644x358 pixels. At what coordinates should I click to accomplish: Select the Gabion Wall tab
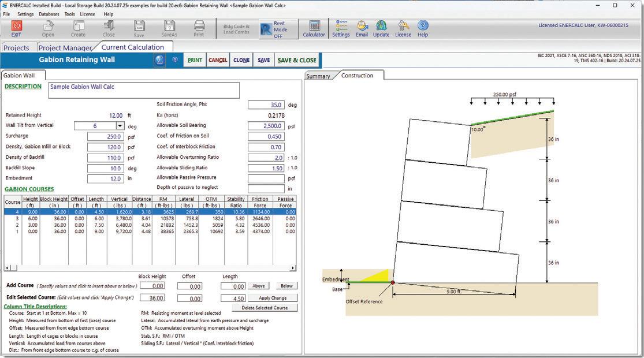[x=19, y=76]
